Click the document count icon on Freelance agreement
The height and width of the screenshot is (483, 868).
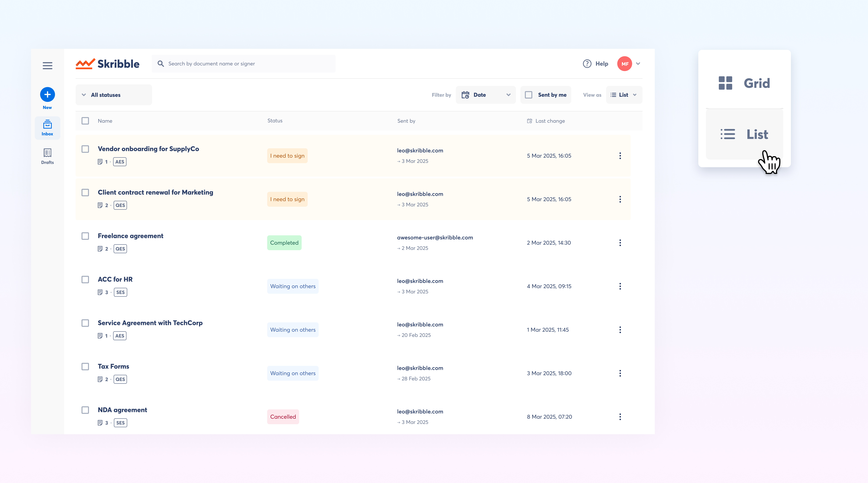pos(100,249)
